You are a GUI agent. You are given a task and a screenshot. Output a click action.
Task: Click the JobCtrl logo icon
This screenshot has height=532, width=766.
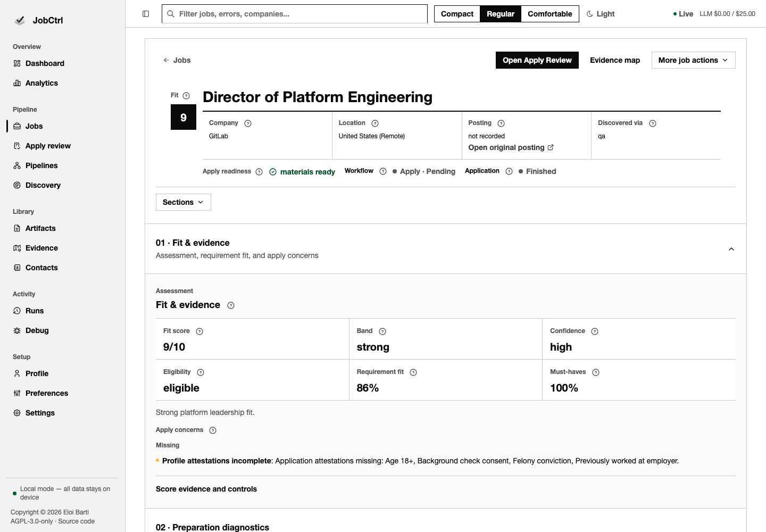(x=20, y=20)
